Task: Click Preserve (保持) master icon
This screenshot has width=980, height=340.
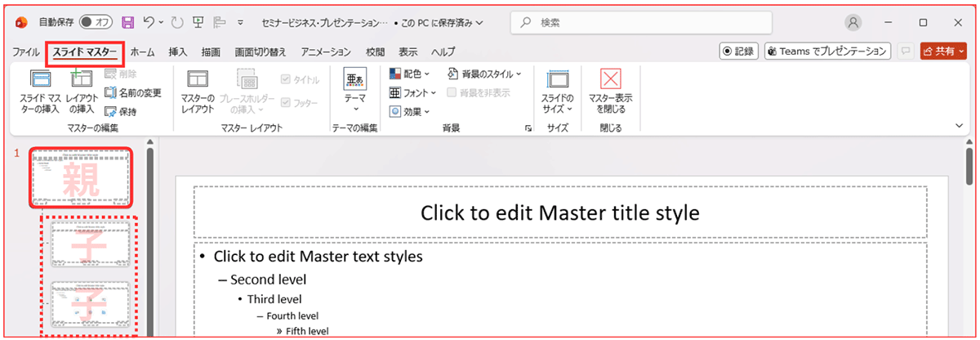Action: point(121,111)
